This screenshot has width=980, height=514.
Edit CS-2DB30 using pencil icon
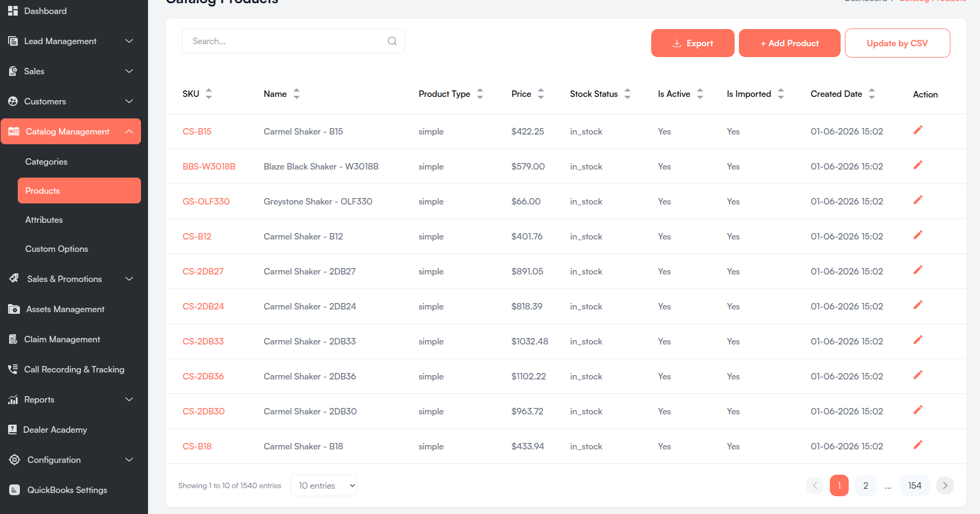pyautogui.click(x=918, y=410)
